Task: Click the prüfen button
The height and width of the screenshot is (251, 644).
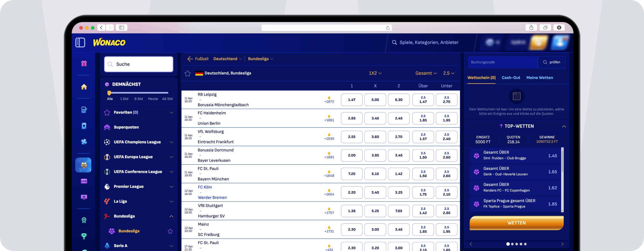Action: (552, 62)
